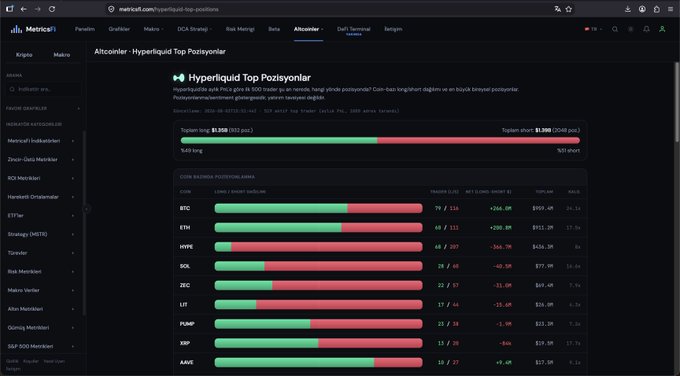
Task: Expand the ETF'ler category
Action: 41,216
